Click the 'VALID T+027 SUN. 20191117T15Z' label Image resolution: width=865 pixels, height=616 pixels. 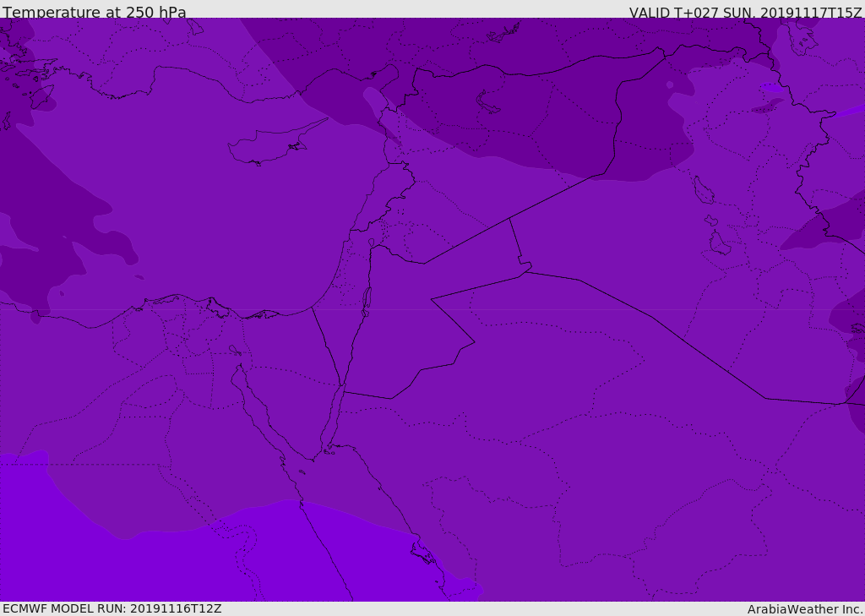[745, 13]
